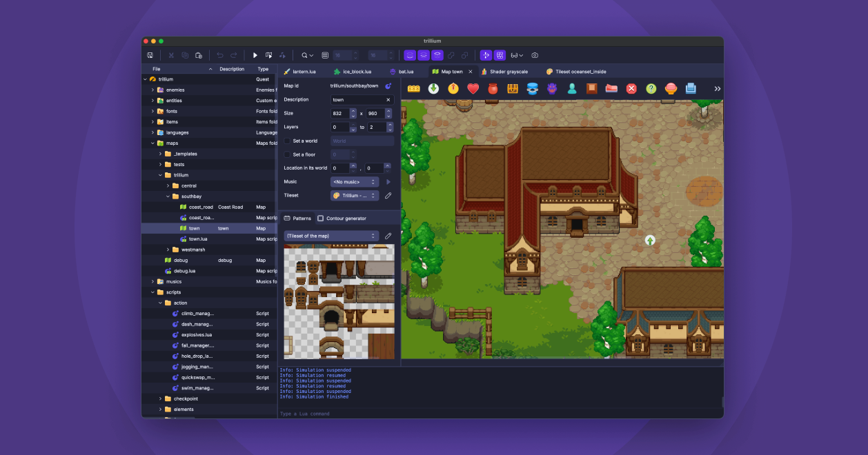Enable the Set a world checkbox
This screenshot has width=868, height=455.
coord(287,141)
